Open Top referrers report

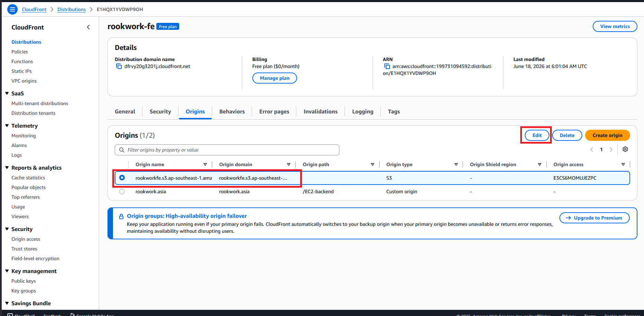point(26,197)
